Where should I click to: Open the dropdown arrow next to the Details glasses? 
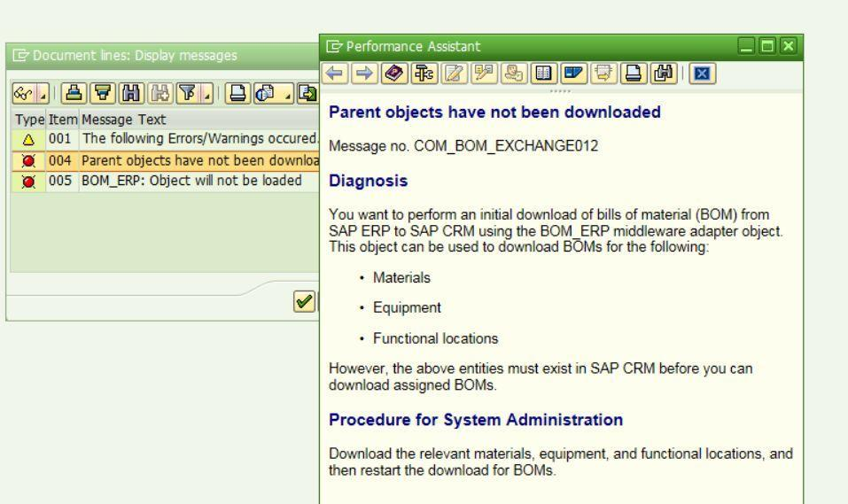coord(43,94)
